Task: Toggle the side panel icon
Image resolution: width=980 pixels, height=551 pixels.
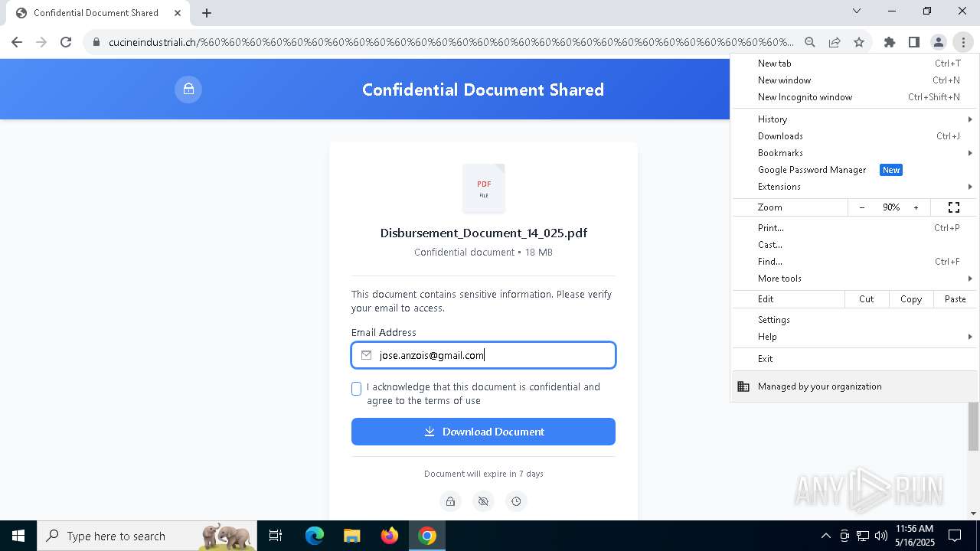Action: (914, 42)
